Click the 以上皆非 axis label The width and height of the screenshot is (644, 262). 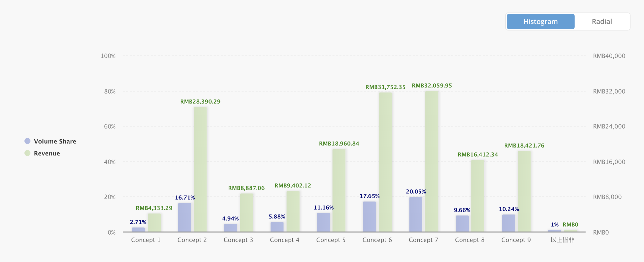(x=562, y=240)
